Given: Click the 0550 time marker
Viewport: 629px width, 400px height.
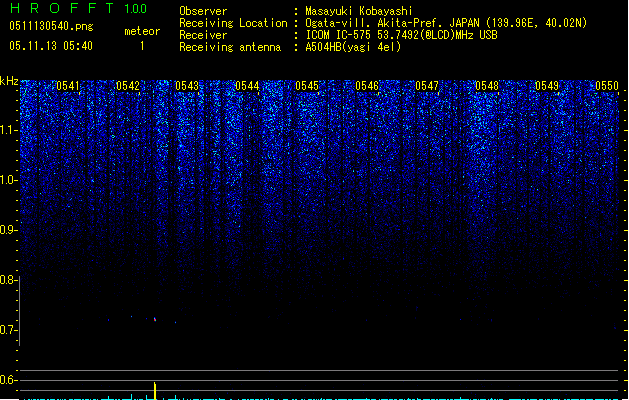Looking at the screenshot, I should [x=607, y=86].
